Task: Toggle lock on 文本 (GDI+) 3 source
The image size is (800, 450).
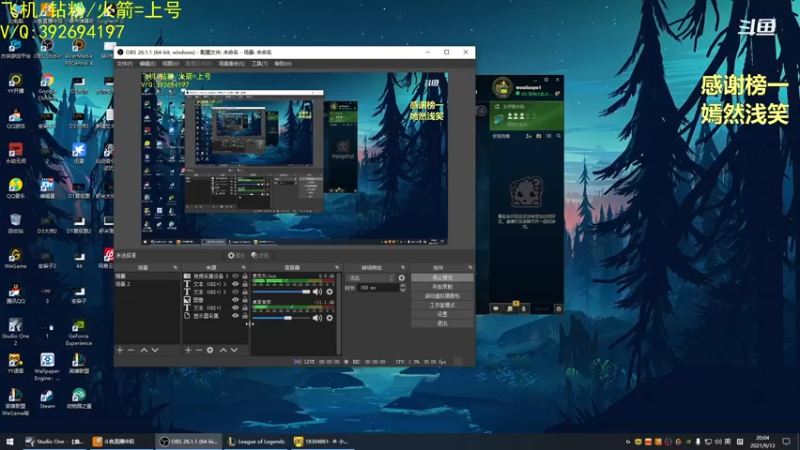Action: [x=245, y=284]
